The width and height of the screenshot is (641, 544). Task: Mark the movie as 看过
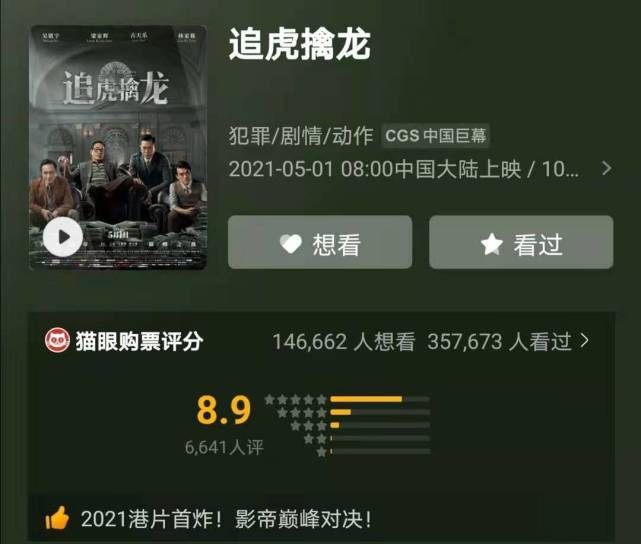pyautogui.click(x=521, y=242)
